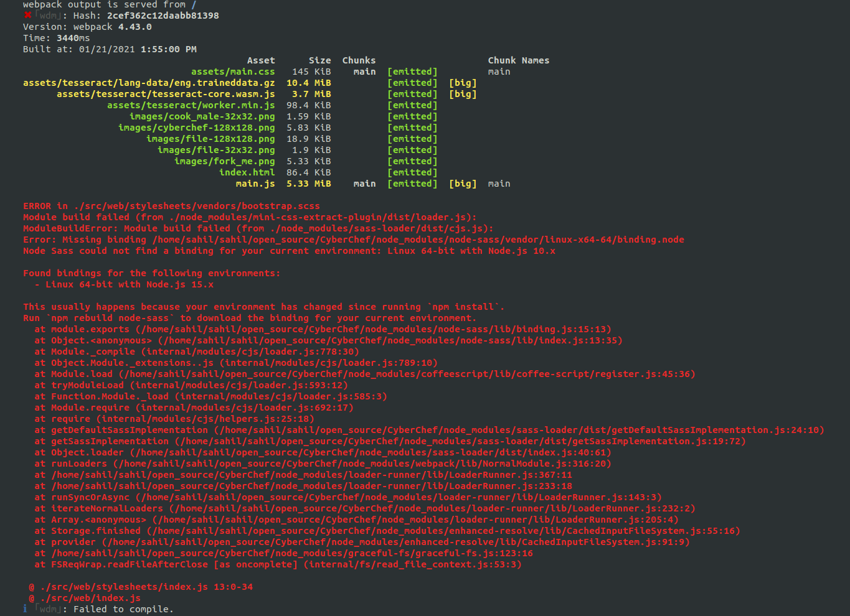Click the [emitted] label for index.html
This screenshot has width=850, height=616.
pyautogui.click(x=412, y=172)
